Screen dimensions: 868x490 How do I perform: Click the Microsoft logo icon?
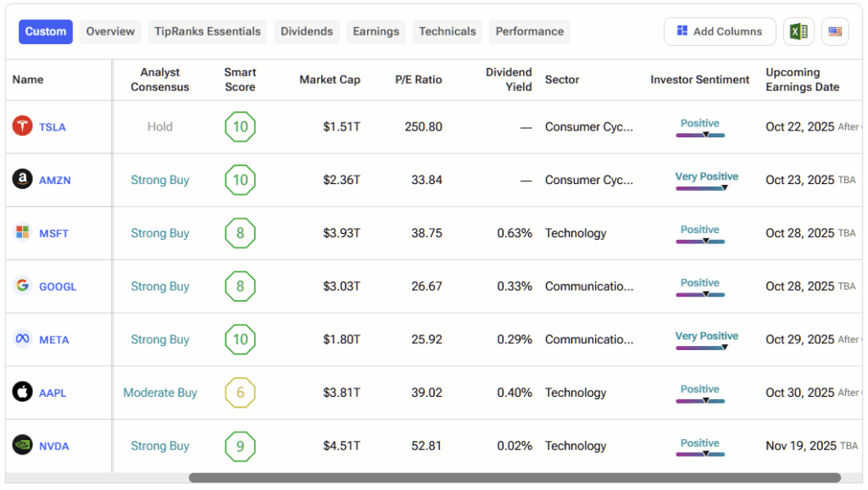tap(22, 232)
